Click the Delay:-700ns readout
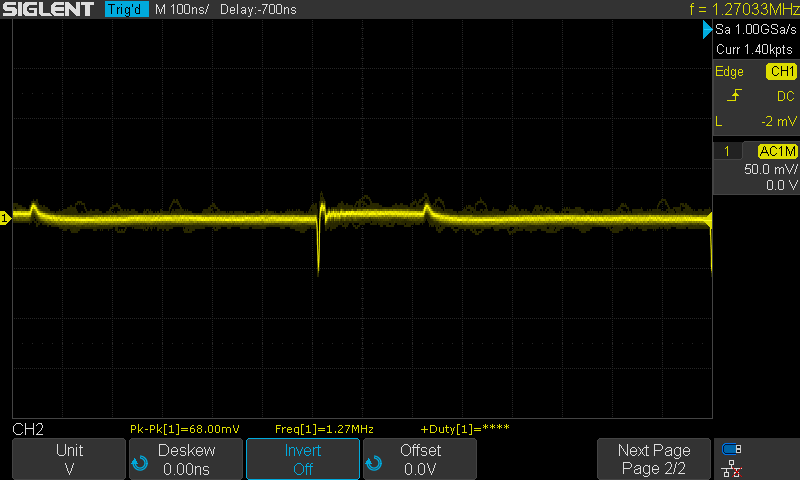Image resolution: width=800 pixels, height=480 pixels. (258, 9)
